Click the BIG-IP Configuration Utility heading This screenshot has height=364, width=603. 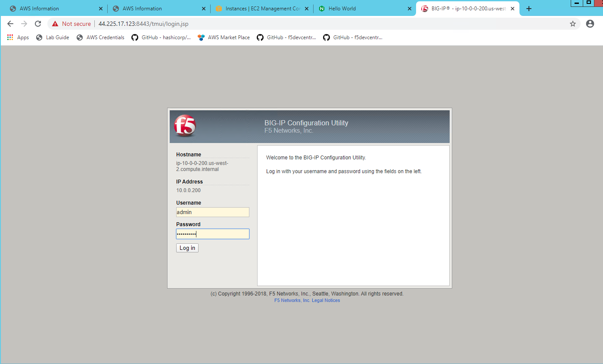point(306,123)
